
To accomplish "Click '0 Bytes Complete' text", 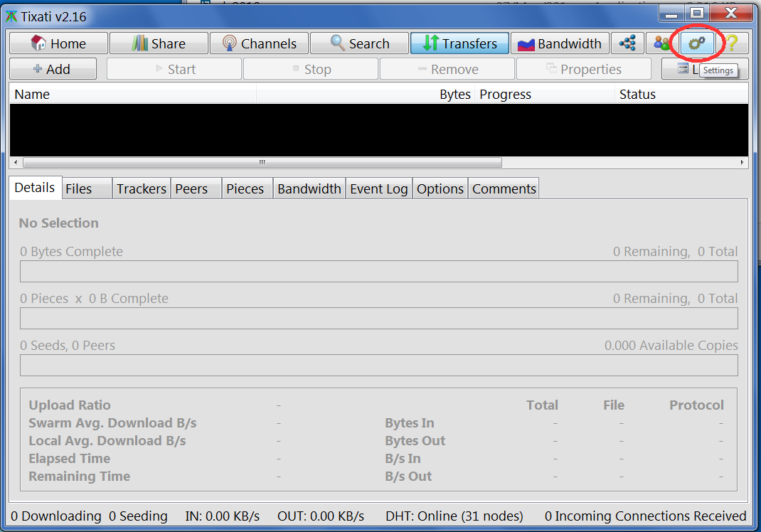I will [x=71, y=252].
